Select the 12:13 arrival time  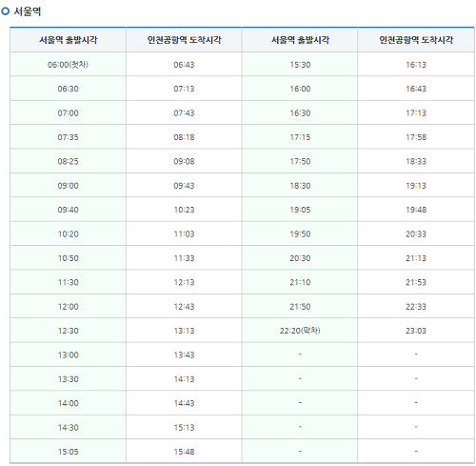[184, 282]
